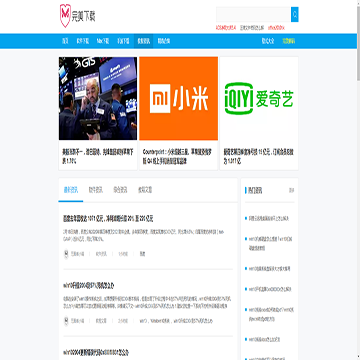Select the highlighted 教程资讯 nav item
Viewport: 360px width, 360px height.
click(x=144, y=41)
